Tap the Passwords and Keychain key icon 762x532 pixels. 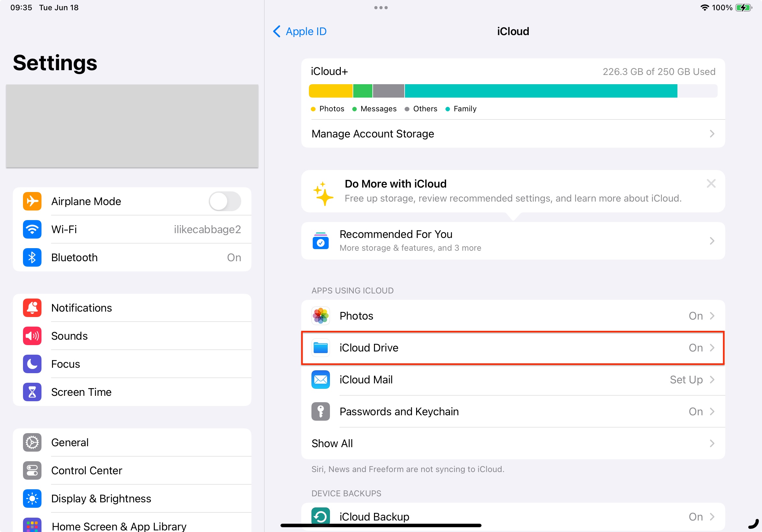321,411
